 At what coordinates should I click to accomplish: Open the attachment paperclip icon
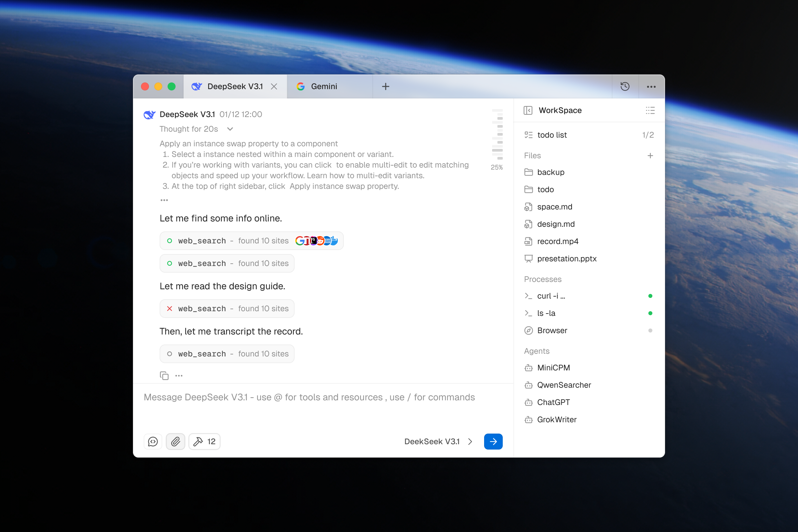[176, 442]
